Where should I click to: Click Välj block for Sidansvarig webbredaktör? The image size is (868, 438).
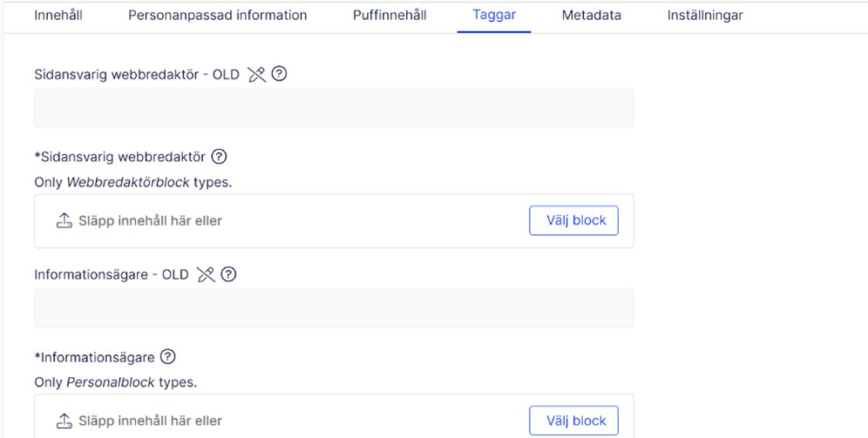[x=573, y=220]
